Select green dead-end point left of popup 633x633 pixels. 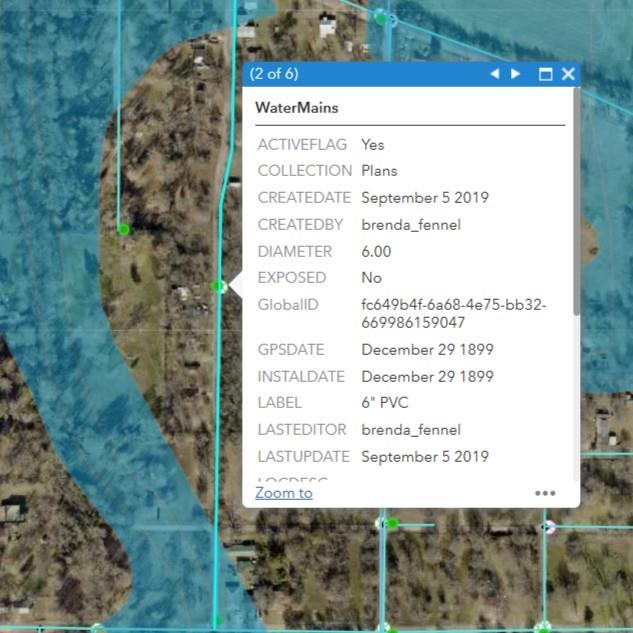pyautogui.click(x=124, y=230)
